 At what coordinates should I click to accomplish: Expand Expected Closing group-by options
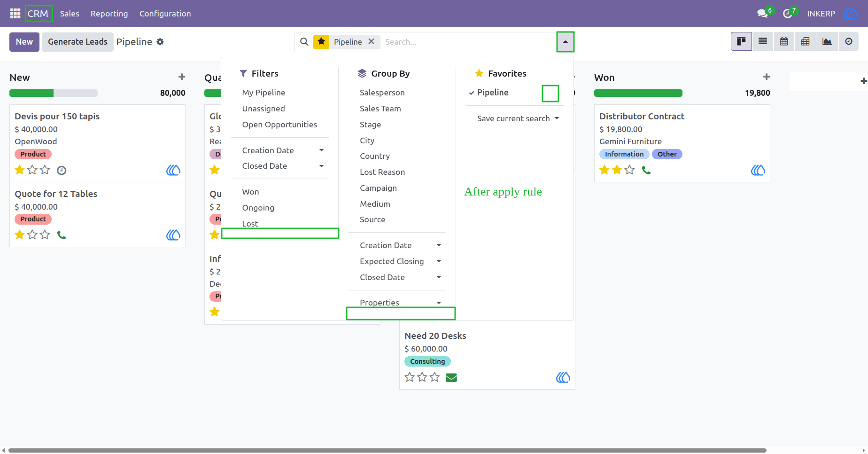click(397, 261)
